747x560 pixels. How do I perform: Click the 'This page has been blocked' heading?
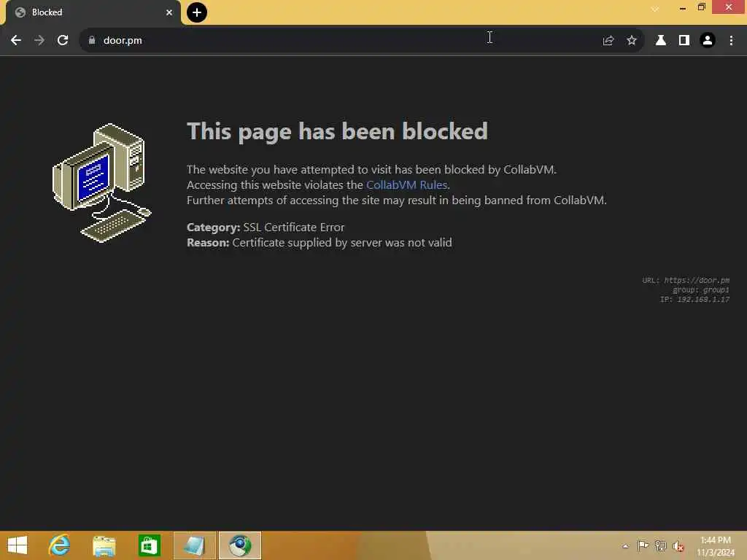(x=337, y=131)
